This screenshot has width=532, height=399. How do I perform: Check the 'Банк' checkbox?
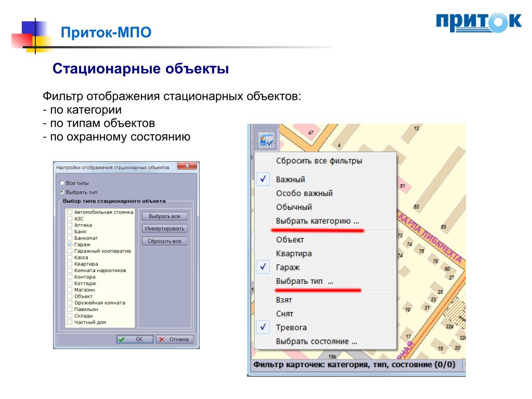click(x=70, y=231)
